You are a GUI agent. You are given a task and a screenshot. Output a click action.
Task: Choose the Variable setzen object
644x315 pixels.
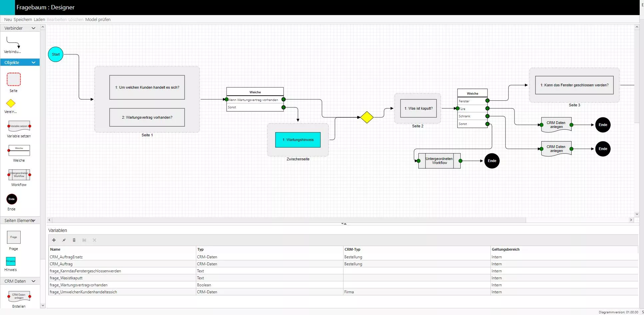click(x=19, y=126)
